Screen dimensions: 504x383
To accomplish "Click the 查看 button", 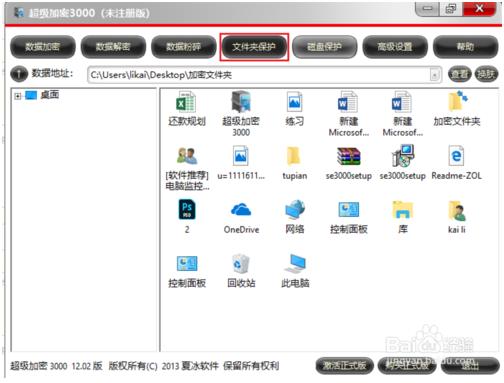I will pyautogui.click(x=460, y=74).
